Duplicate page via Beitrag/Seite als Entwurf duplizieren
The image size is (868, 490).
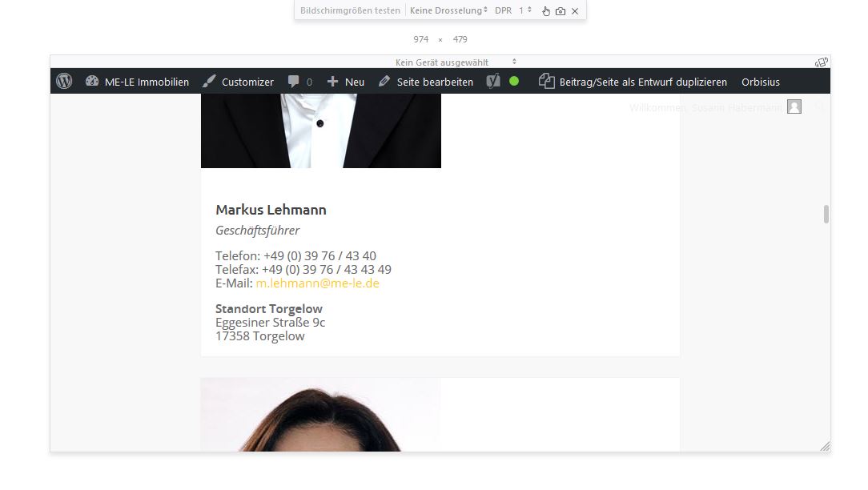[x=633, y=82]
